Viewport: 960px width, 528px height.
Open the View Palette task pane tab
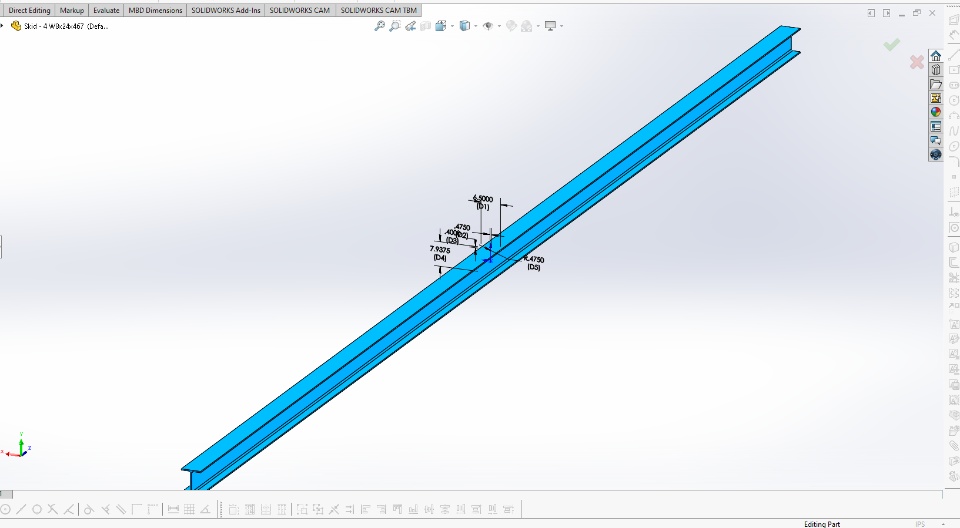pos(936,98)
